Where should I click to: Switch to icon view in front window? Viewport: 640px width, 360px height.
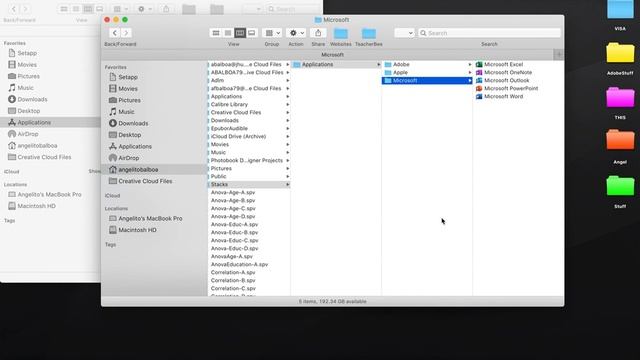[216, 33]
